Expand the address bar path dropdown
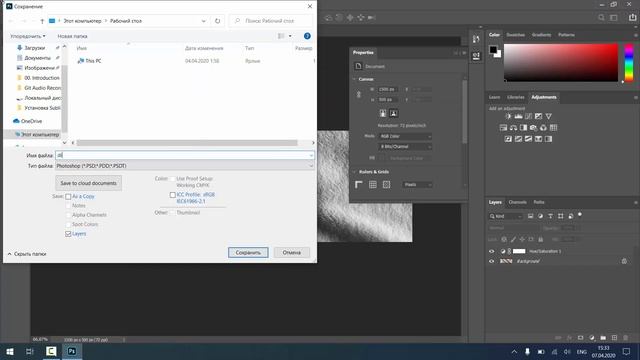The height and width of the screenshot is (360, 640). [x=203, y=21]
